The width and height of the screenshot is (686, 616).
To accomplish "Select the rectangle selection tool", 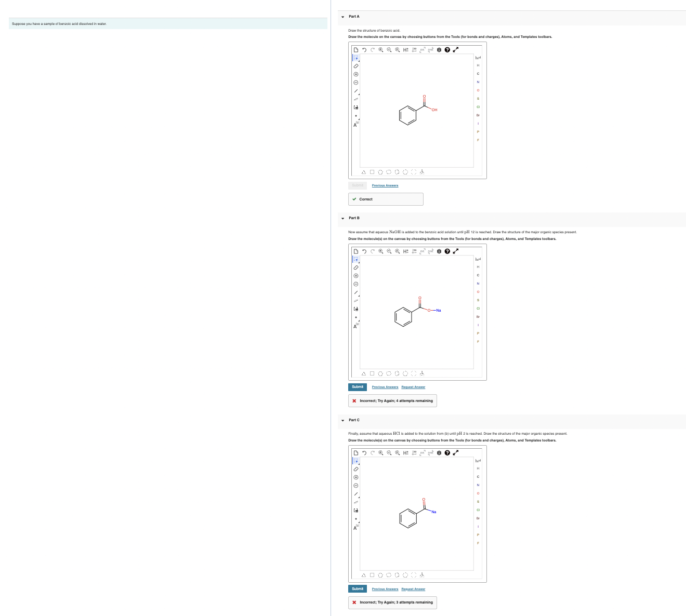I will (357, 58).
